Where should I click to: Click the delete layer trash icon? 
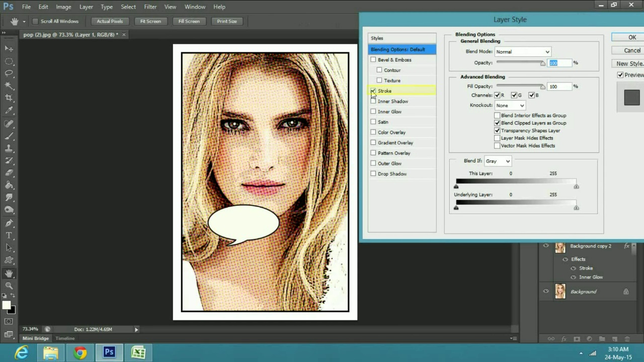[627, 339]
